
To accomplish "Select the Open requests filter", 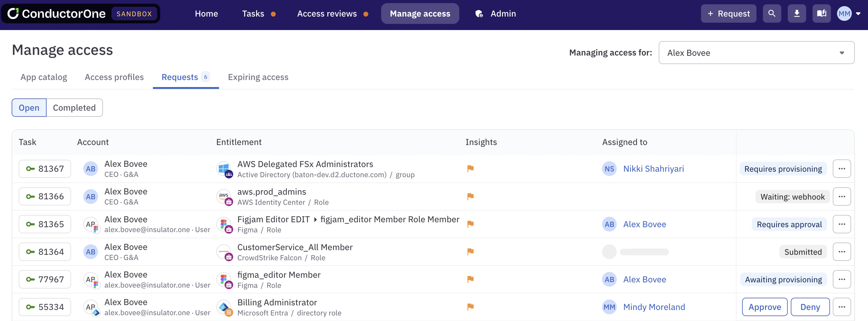I will [29, 108].
